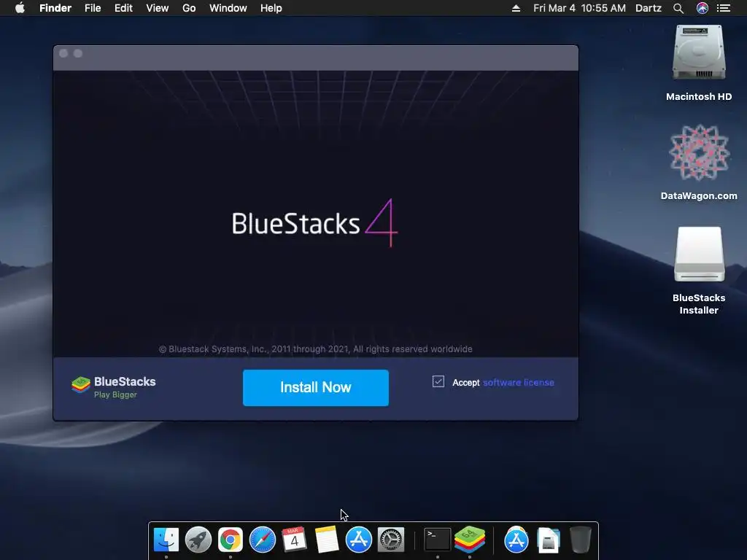Click the BlueStacks Play Bigger logo

coord(113,387)
